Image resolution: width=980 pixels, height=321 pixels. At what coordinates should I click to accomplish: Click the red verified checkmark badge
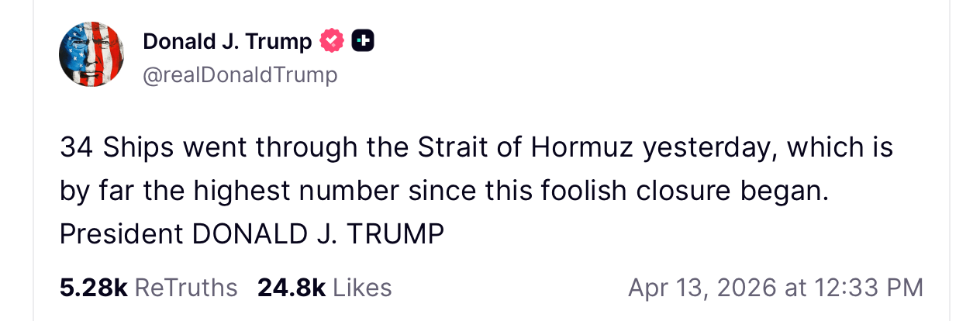coord(332,41)
